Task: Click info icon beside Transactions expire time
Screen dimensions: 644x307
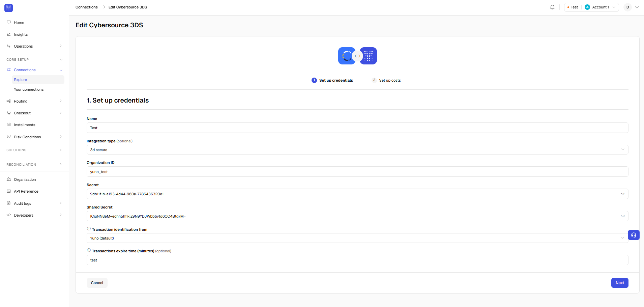Action: pos(89,250)
